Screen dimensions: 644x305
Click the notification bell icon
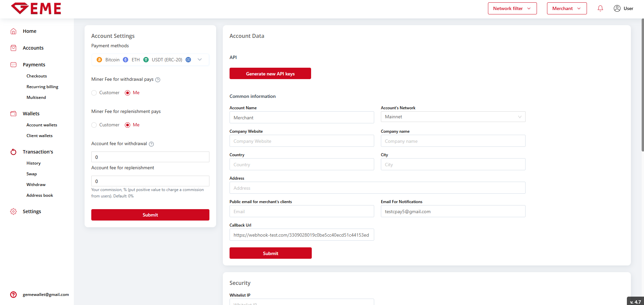pos(600,8)
